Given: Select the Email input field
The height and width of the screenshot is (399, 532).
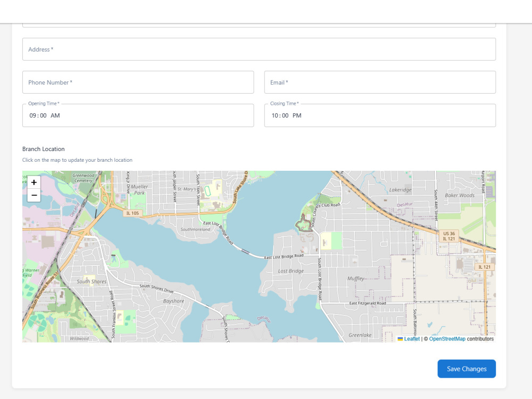Looking at the screenshot, I should pyautogui.click(x=380, y=82).
